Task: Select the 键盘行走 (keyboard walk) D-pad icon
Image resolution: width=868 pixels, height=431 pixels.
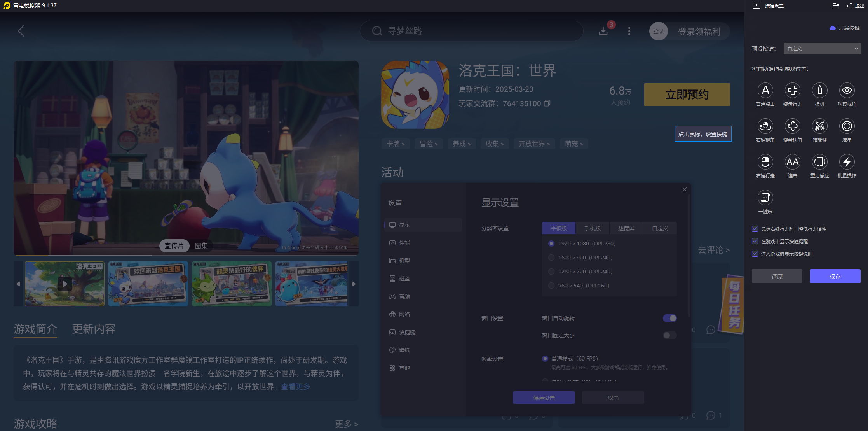Action: point(792,90)
